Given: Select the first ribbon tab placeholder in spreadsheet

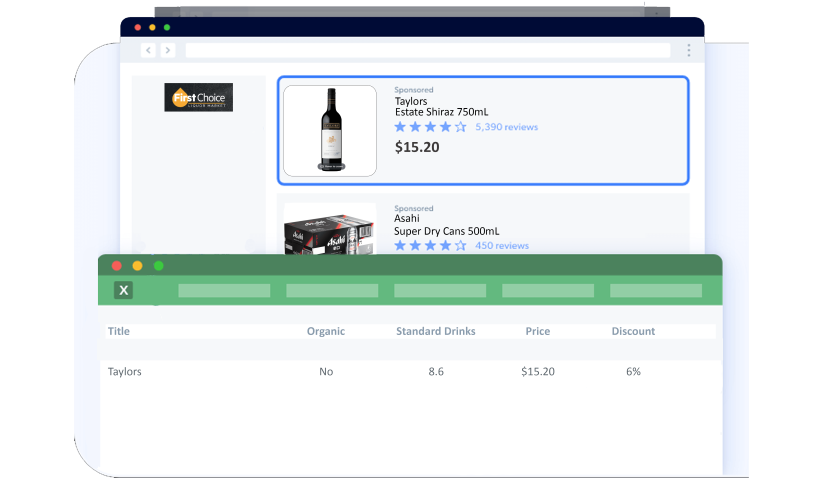Looking at the screenshot, I should pyautogui.click(x=224, y=291).
